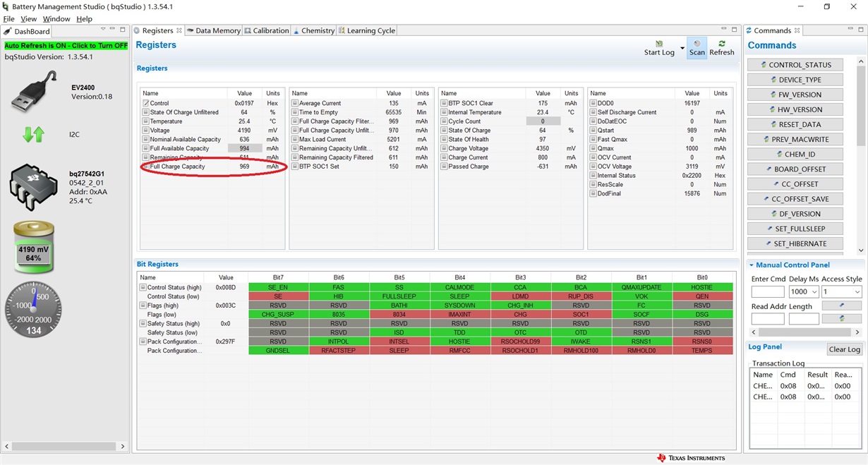Switch to the Data Memory tab
868x465 pixels.
tap(213, 30)
